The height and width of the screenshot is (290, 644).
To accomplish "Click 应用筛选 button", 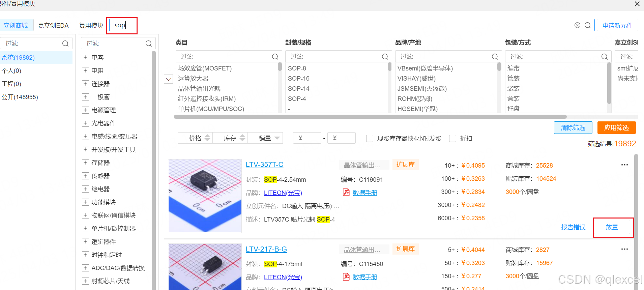I will [616, 127].
